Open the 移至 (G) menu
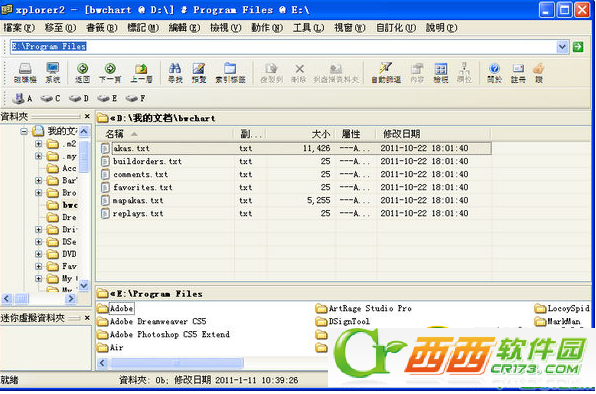 60,28
